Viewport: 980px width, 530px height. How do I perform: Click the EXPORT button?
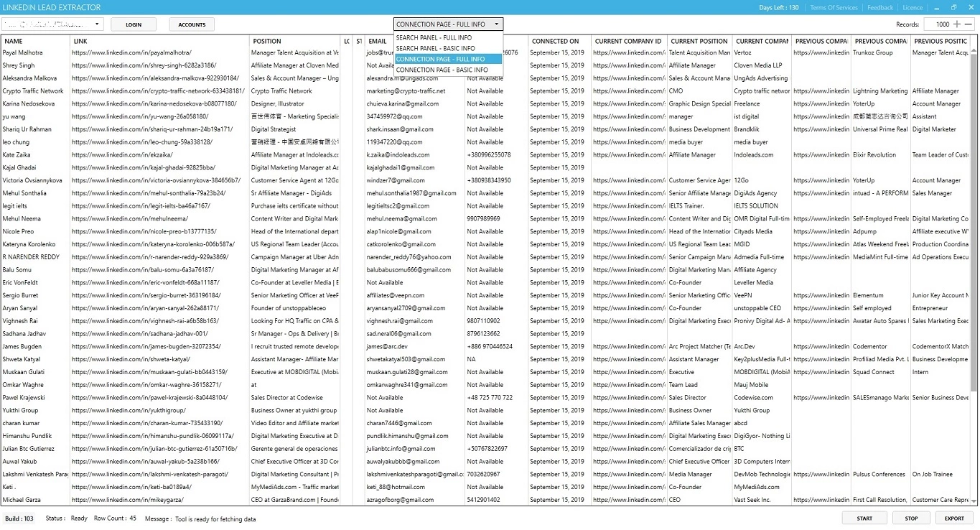pos(954,518)
